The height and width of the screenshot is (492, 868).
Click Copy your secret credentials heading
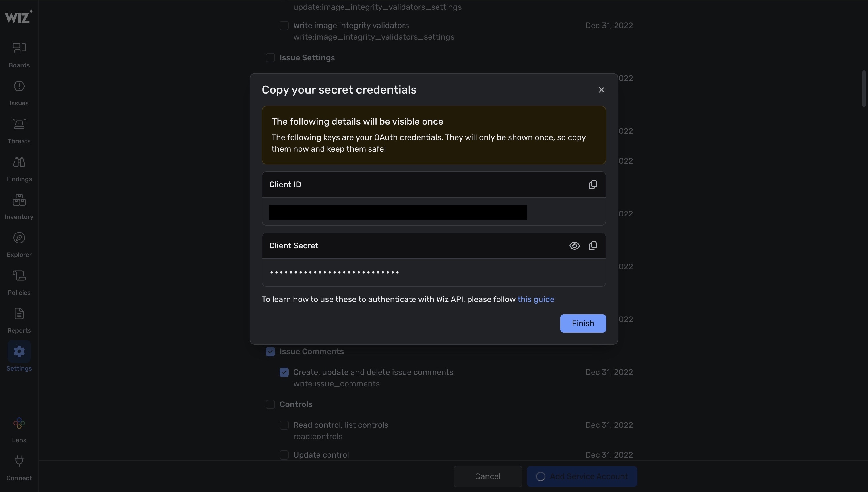(339, 90)
